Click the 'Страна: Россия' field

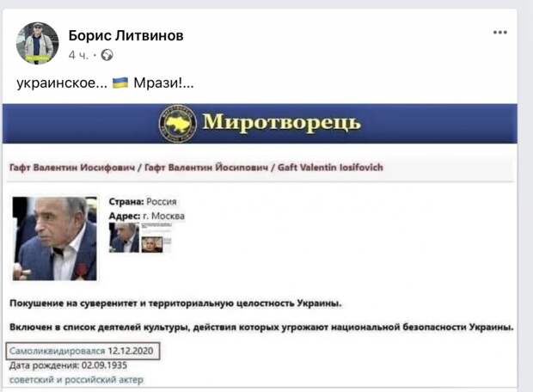point(143,202)
